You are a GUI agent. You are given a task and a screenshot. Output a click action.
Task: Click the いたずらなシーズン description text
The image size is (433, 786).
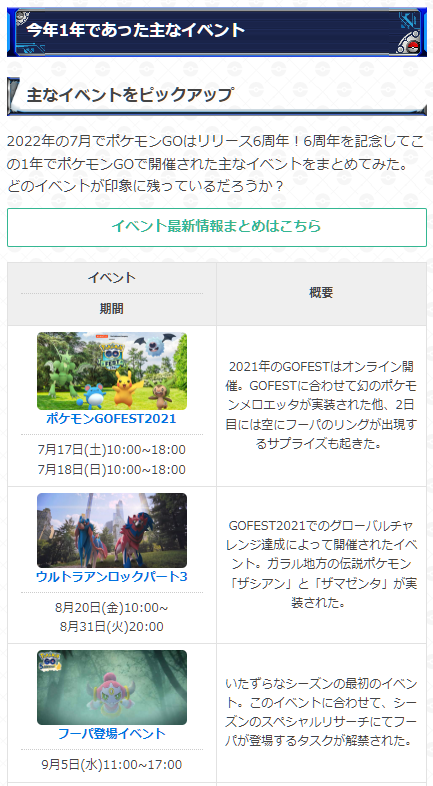click(321, 711)
